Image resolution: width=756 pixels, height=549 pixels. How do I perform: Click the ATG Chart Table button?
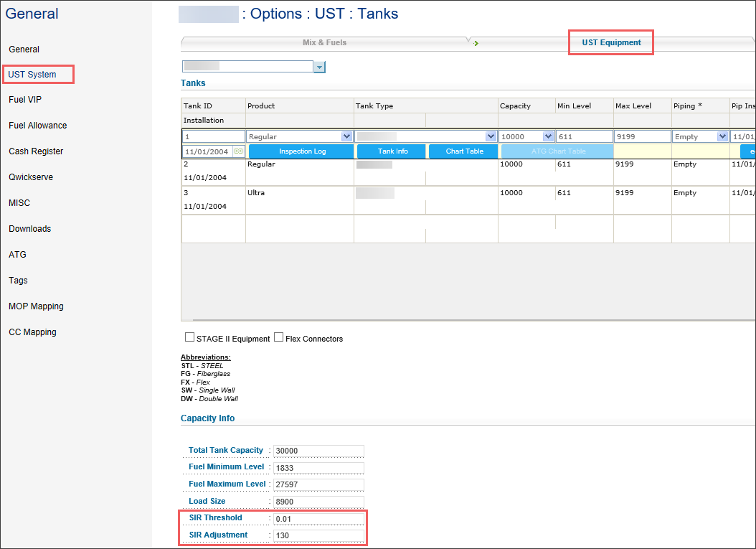coord(558,151)
